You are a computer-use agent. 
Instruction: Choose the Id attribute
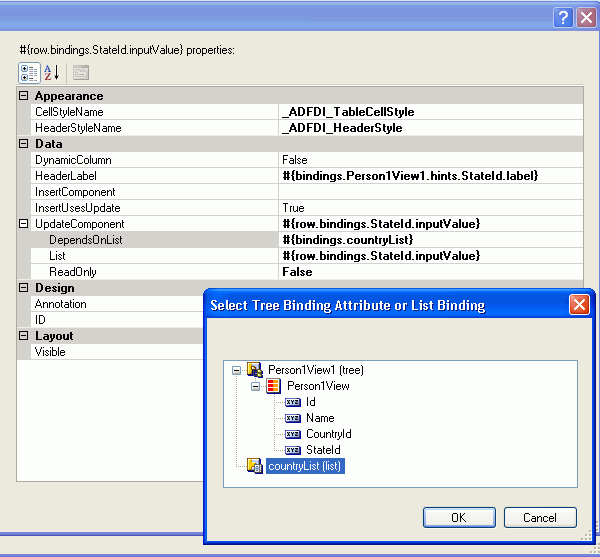311,402
